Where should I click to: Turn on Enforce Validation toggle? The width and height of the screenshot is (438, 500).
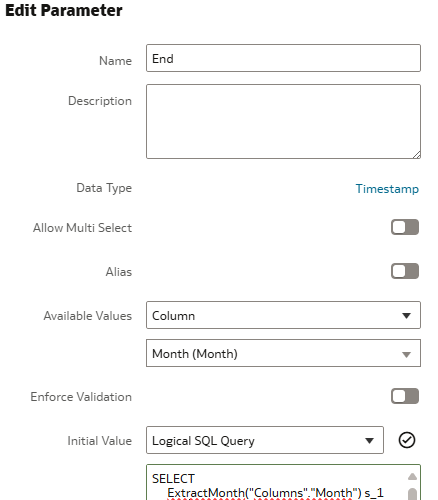tap(405, 396)
